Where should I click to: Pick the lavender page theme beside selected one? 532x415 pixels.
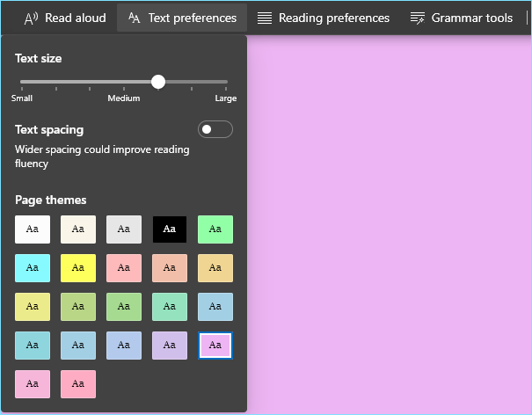pyautogui.click(x=170, y=345)
